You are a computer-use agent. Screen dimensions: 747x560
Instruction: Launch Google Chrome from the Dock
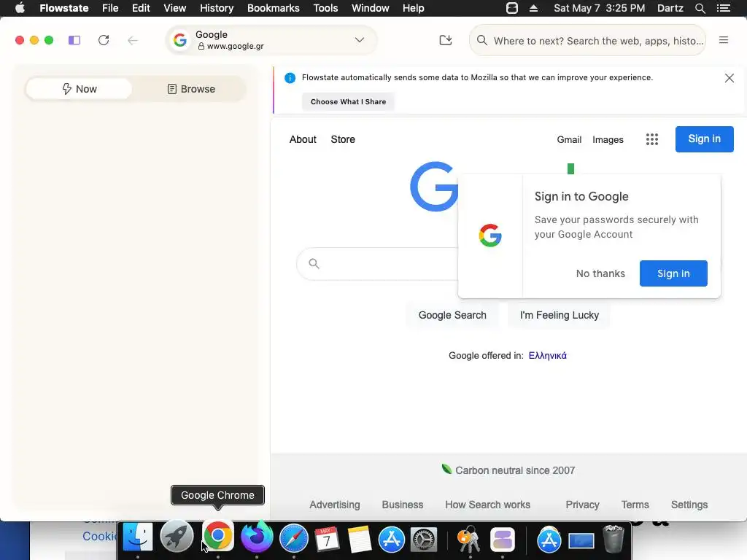coord(217,536)
